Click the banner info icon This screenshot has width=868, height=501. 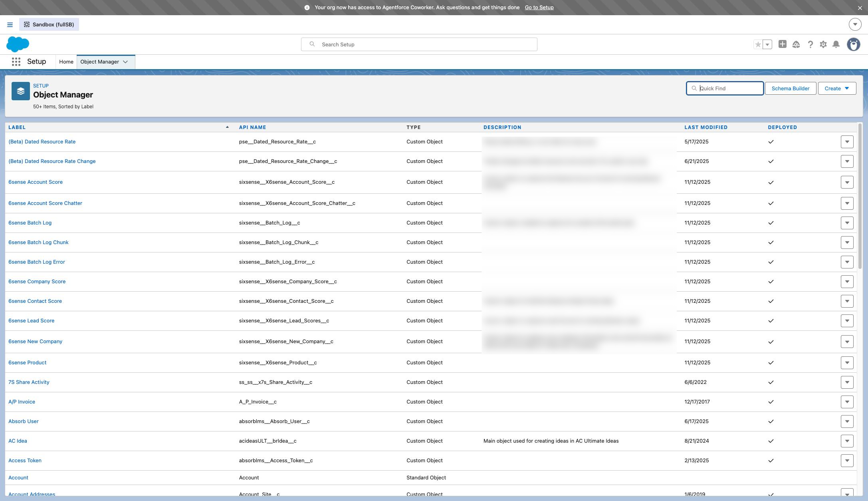point(307,8)
